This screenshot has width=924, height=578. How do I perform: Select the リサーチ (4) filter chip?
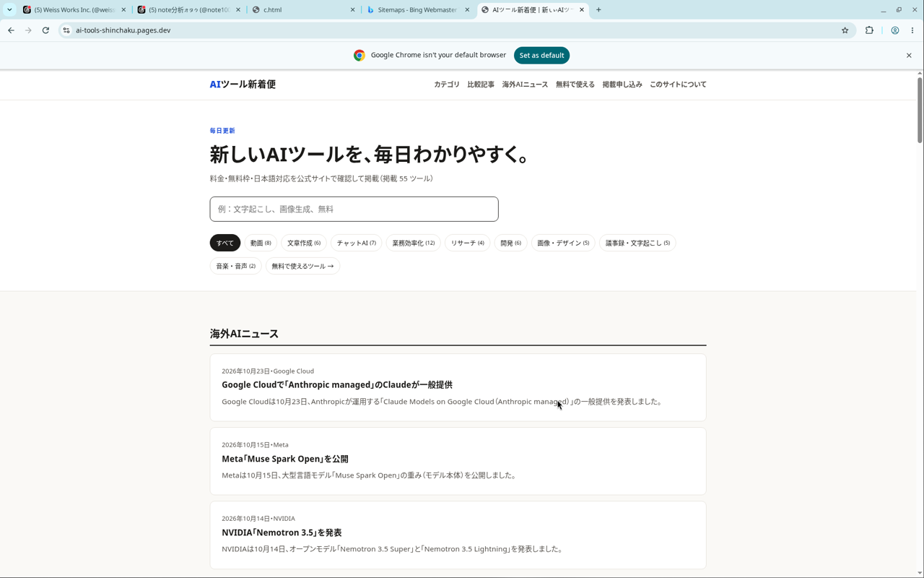coord(468,243)
